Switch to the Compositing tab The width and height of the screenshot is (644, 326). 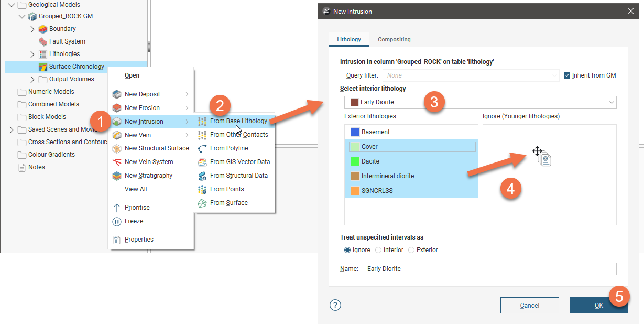point(394,39)
